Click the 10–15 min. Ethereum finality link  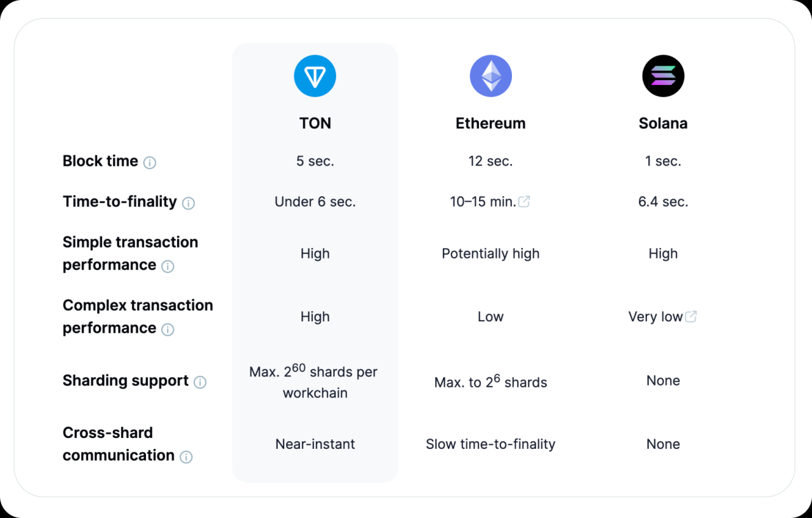coord(483,202)
